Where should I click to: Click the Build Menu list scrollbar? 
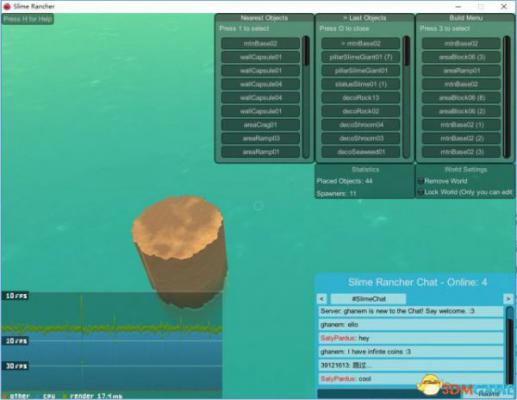click(x=507, y=97)
